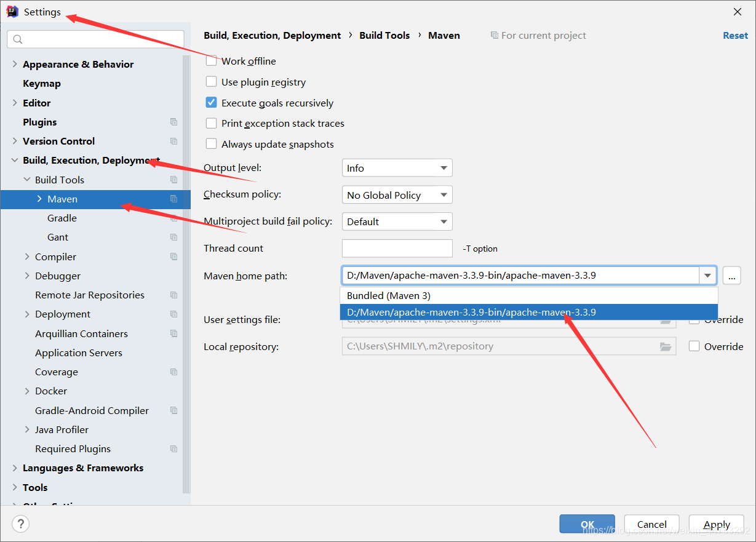Click the browse ... button for Maven home
Image resolution: width=756 pixels, height=542 pixels.
[x=731, y=276]
